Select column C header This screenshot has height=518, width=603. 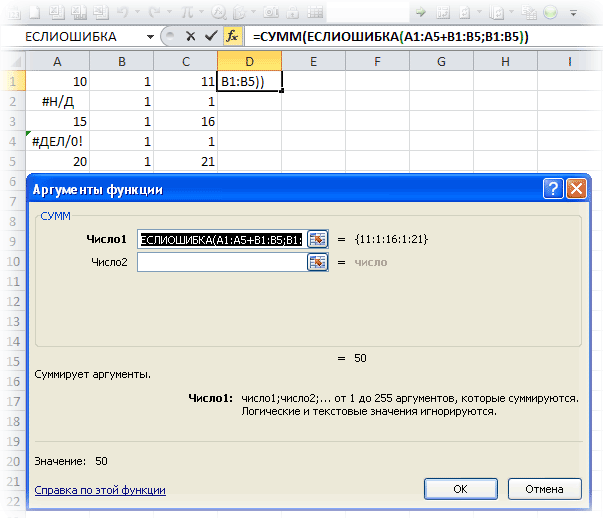point(185,61)
